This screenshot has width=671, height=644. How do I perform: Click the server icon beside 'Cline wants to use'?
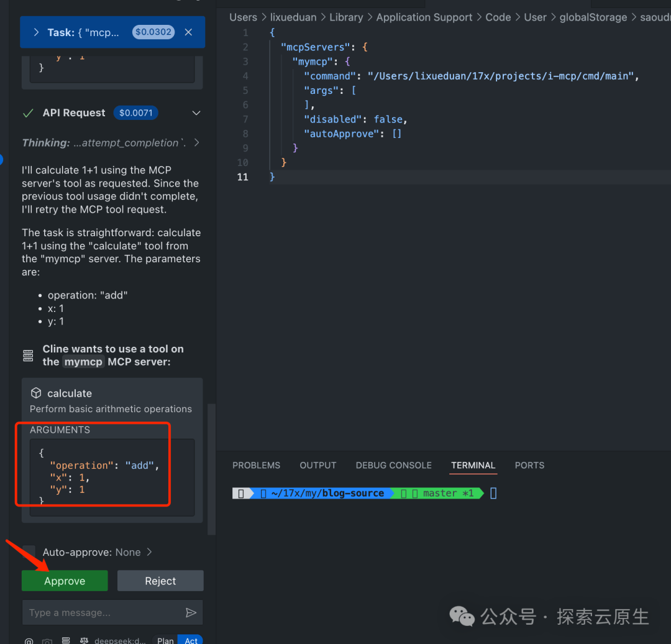point(28,355)
